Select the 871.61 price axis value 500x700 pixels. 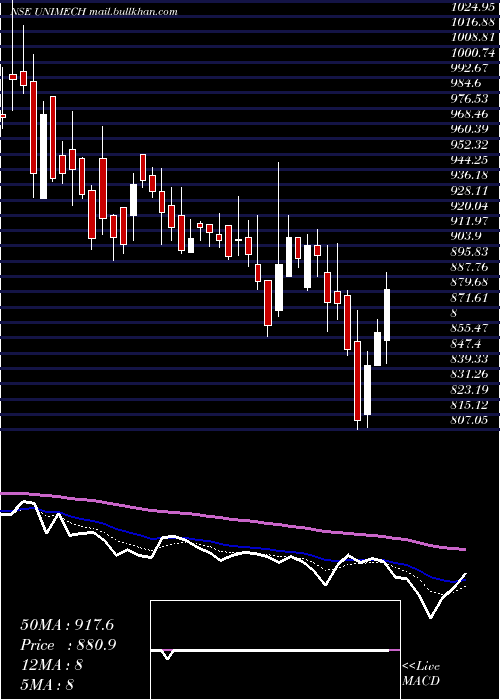tap(470, 298)
